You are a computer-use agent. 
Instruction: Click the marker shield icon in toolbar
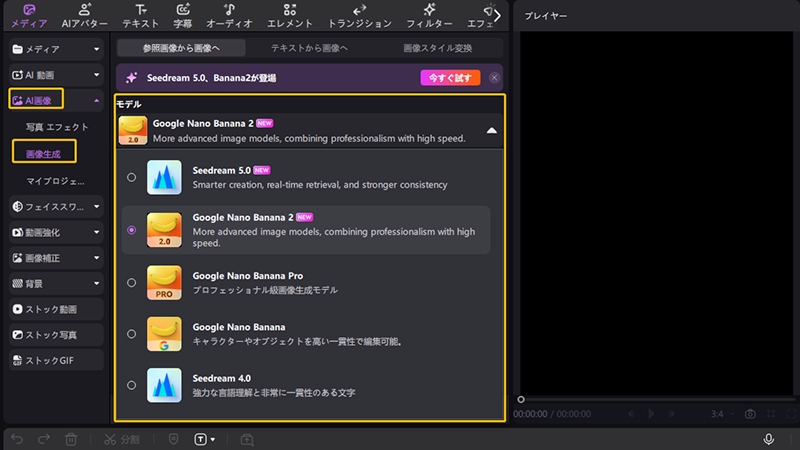[x=173, y=439]
